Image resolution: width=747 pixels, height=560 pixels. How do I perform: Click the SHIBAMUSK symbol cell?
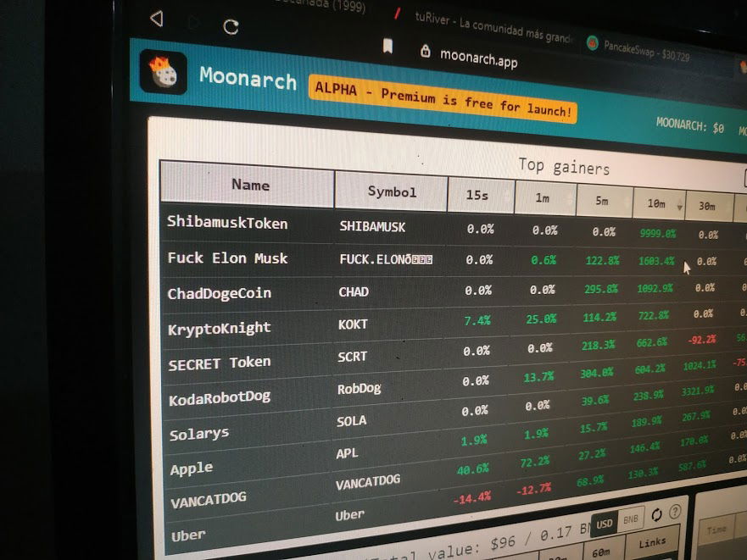click(x=372, y=227)
